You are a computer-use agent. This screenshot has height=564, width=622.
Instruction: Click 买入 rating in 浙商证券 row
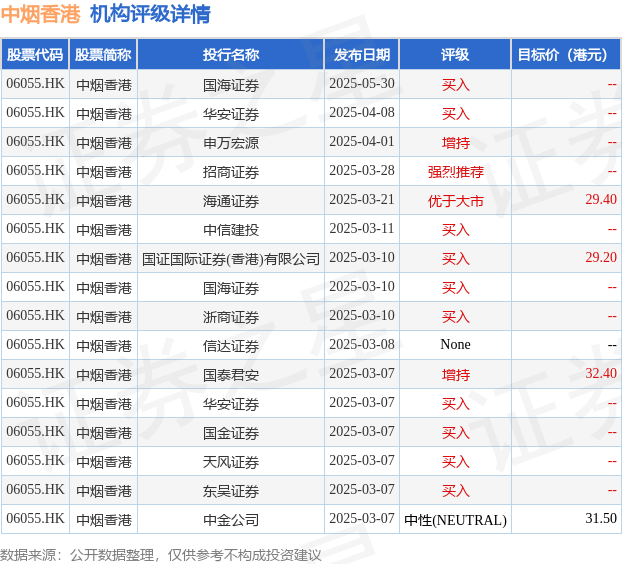pos(455,317)
